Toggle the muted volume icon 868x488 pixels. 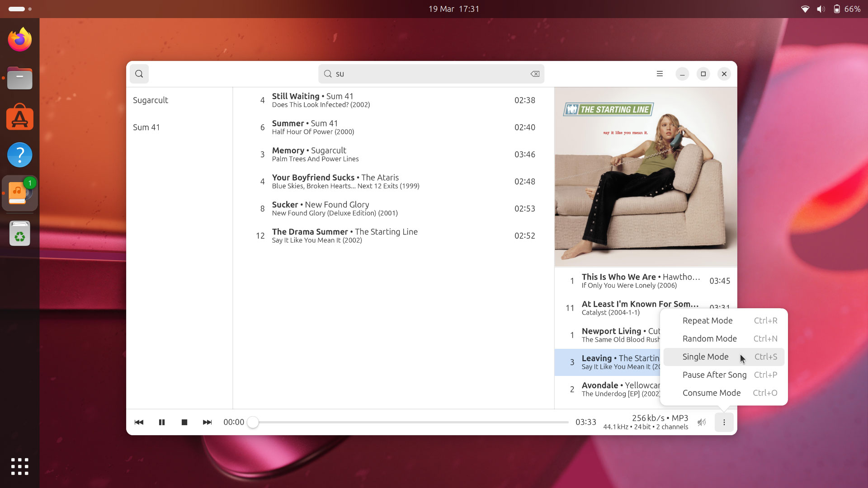[x=702, y=422]
